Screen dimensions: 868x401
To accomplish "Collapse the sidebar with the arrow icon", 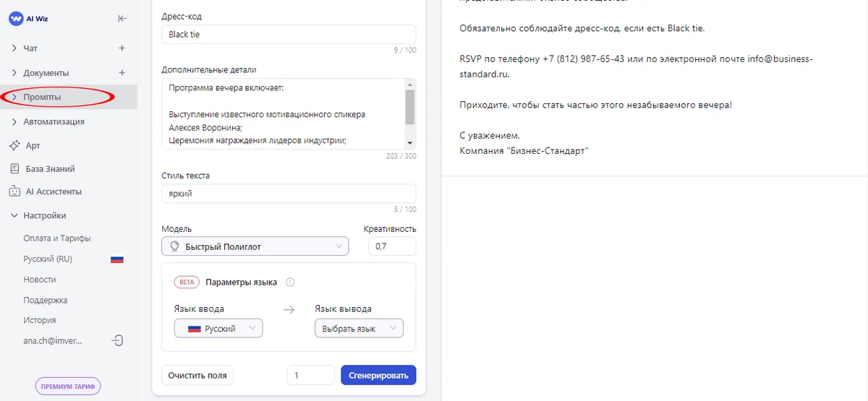I will tap(122, 19).
